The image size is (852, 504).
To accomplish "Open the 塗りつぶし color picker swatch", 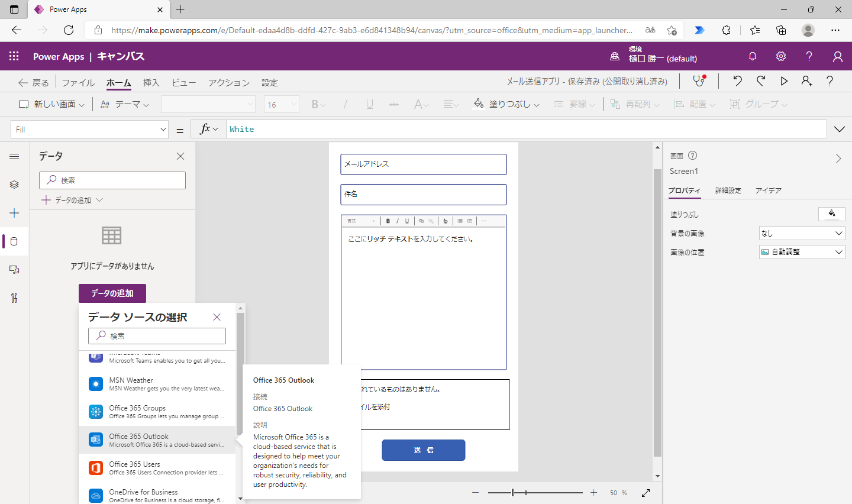I will point(831,214).
